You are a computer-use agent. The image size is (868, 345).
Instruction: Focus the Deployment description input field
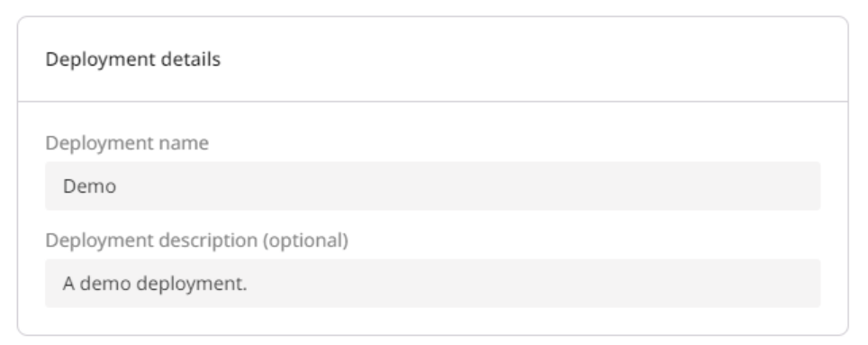pos(432,284)
